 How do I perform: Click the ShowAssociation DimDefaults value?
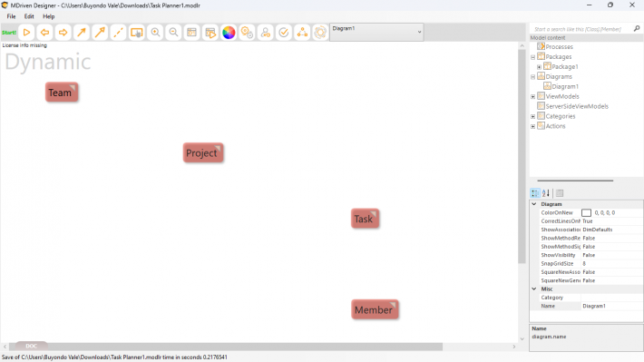[612, 230]
